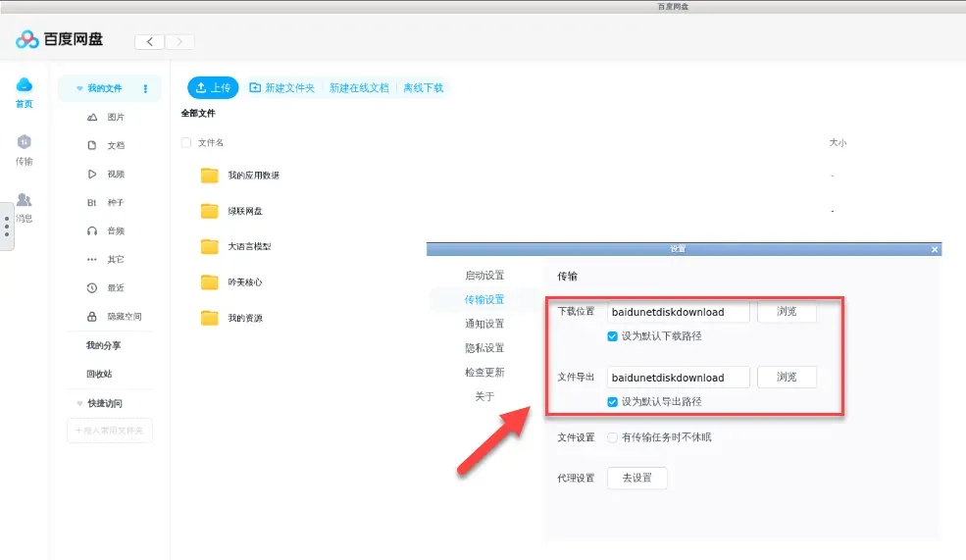The height and width of the screenshot is (560, 966).
Task: Click 拖入常用文件夹 drop area
Action: [x=110, y=431]
